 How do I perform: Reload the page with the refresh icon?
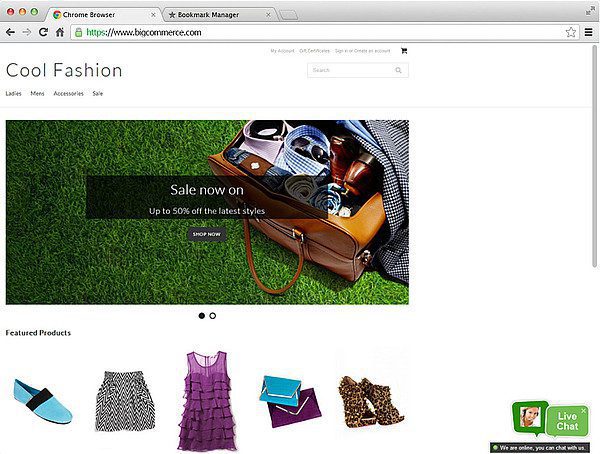tap(43, 32)
